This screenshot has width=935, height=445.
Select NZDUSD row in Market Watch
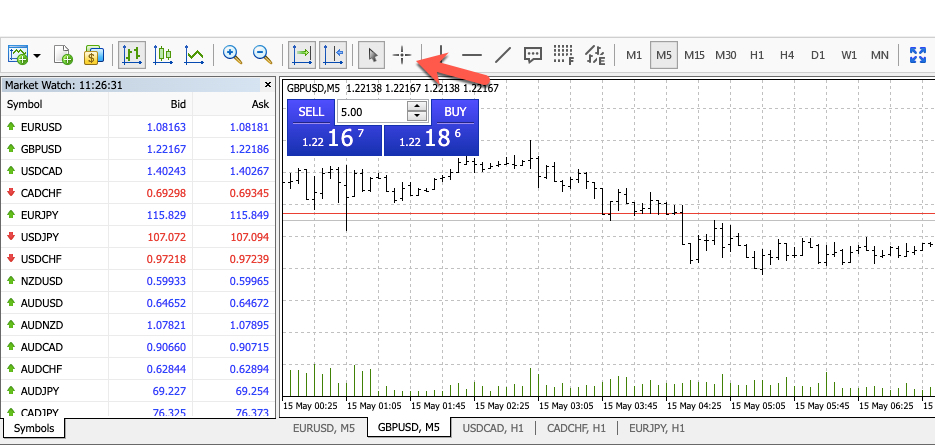point(138,281)
